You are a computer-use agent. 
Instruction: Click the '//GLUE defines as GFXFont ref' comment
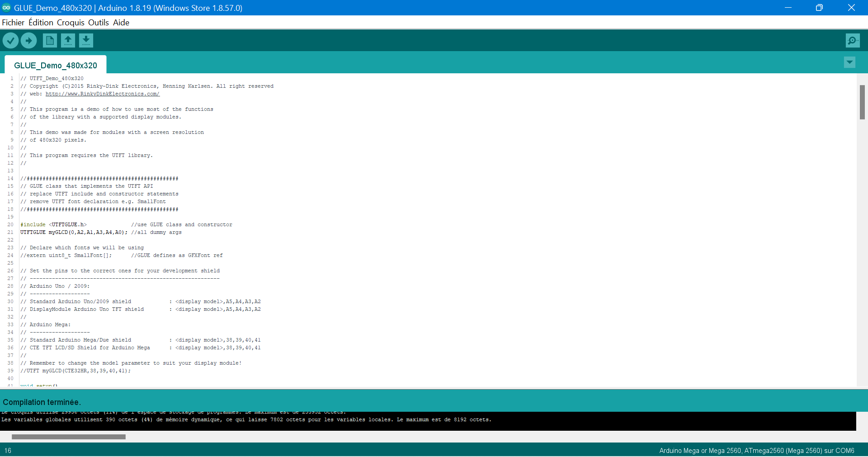pyautogui.click(x=177, y=256)
